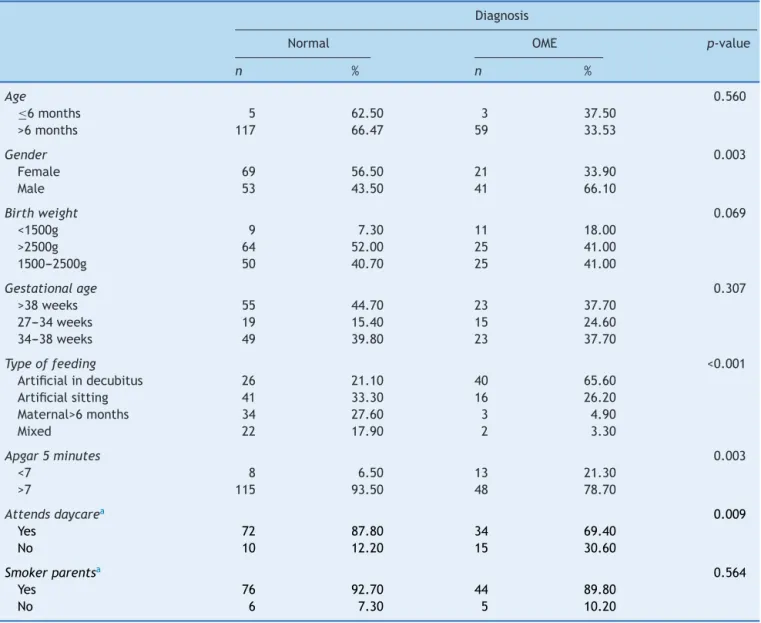Select the value 24.60 in 27–34 weeks row
Viewport: 761px width, 623px height.
600,322
